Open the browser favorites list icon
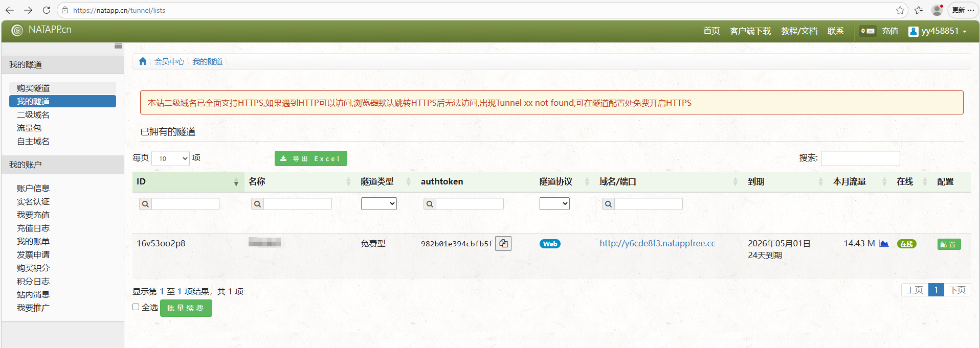The image size is (980, 348). point(919,10)
